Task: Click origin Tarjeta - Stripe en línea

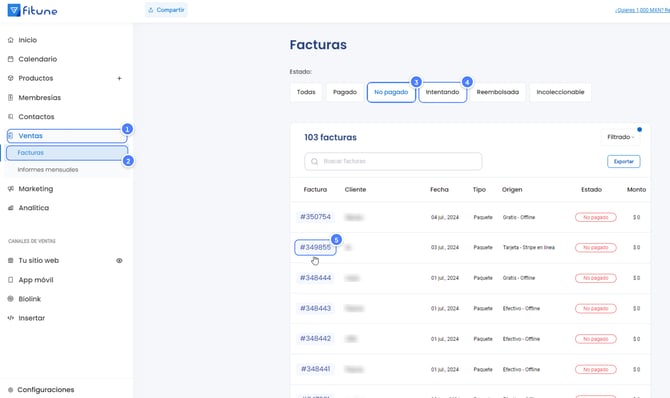Action: pyautogui.click(x=529, y=248)
